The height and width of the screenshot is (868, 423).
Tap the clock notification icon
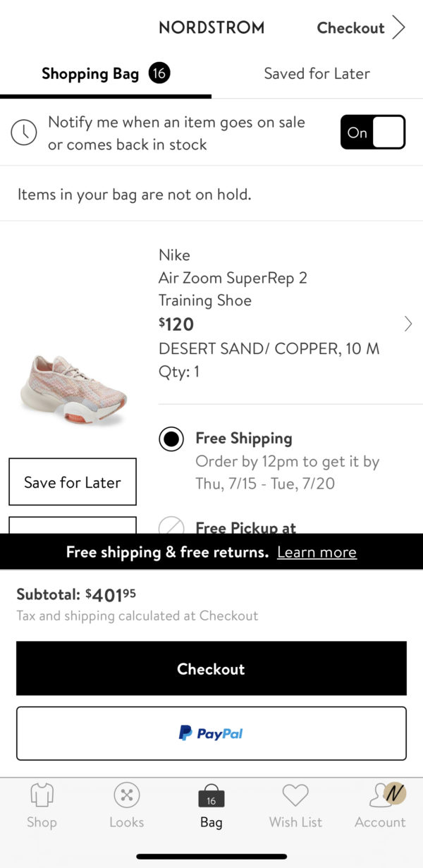(x=24, y=133)
